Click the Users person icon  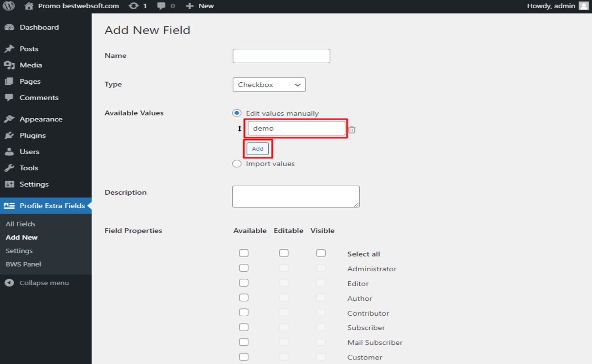[9, 152]
